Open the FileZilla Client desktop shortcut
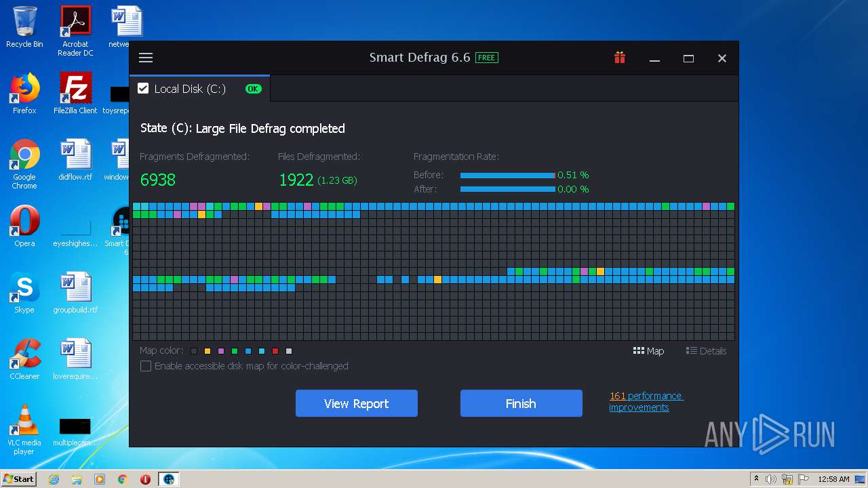The height and width of the screenshot is (488, 868). click(75, 94)
